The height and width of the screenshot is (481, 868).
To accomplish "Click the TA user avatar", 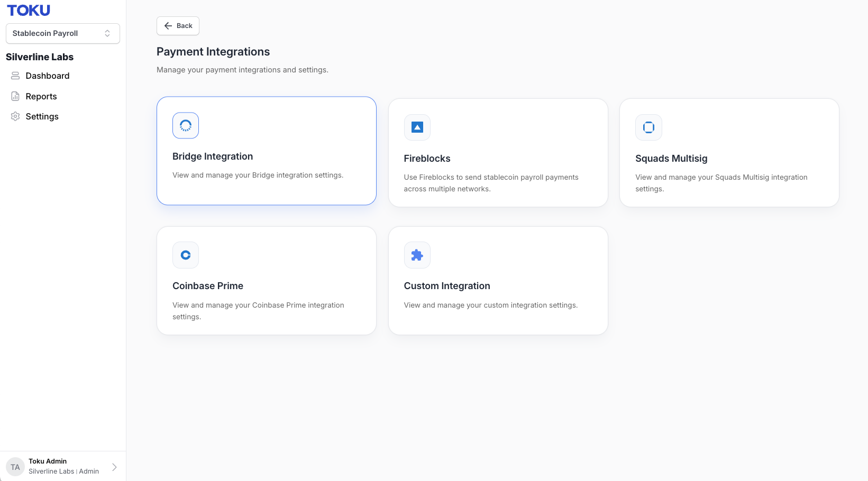I will (15, 467).
